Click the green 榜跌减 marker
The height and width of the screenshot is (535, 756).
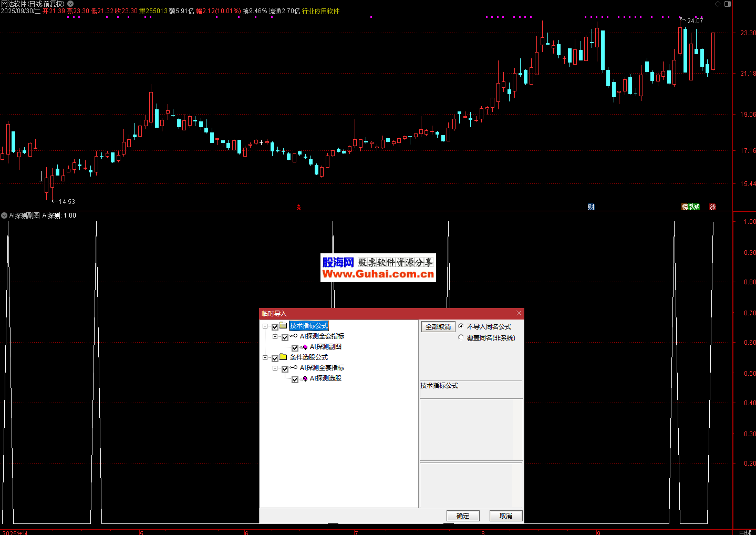pyautogui.click(x=690, y=207)
